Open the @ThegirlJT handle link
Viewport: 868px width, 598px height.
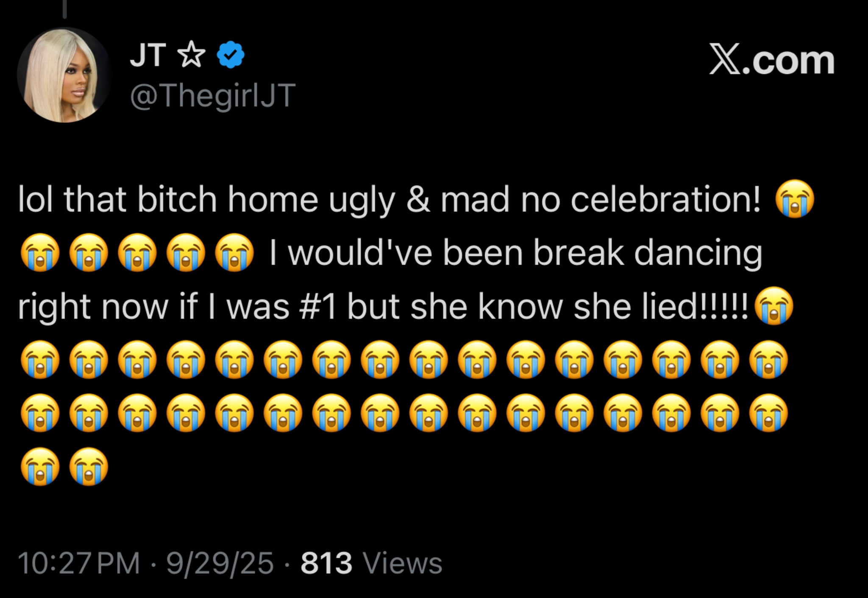[x=213, y=96]
